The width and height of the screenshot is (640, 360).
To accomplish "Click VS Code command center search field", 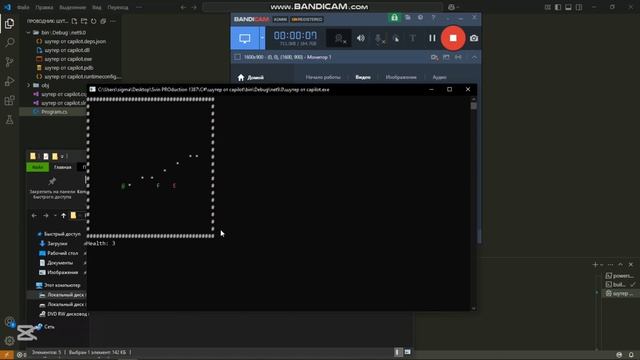I will click(322, 7).
